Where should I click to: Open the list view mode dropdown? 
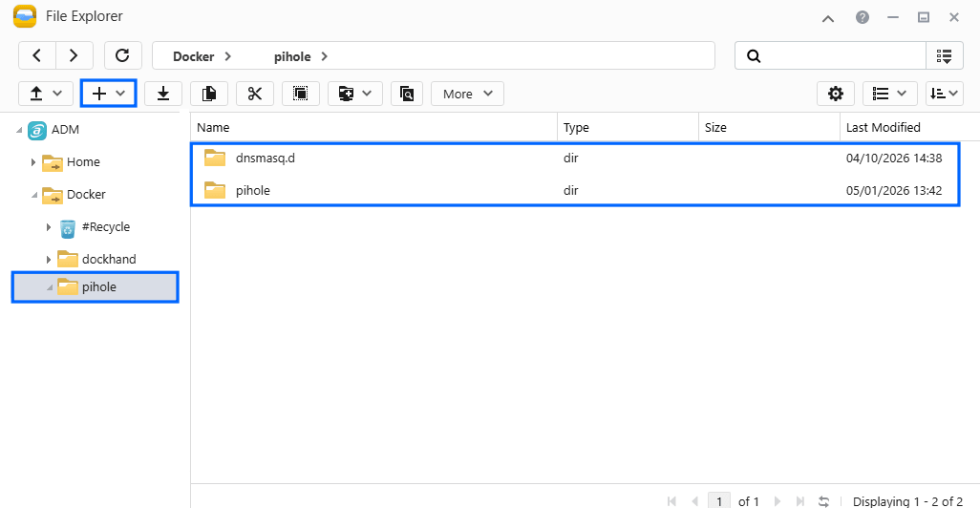[890, 94]
